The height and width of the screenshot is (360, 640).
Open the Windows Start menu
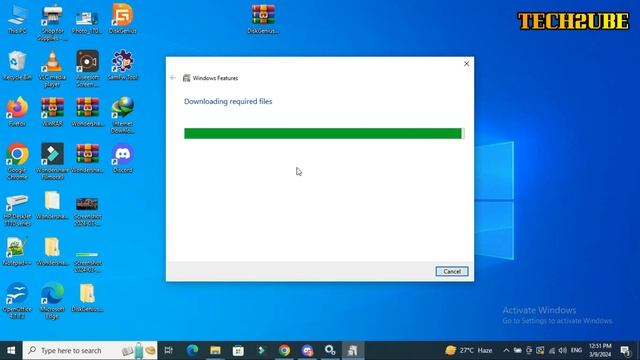(x=11, y=350)
